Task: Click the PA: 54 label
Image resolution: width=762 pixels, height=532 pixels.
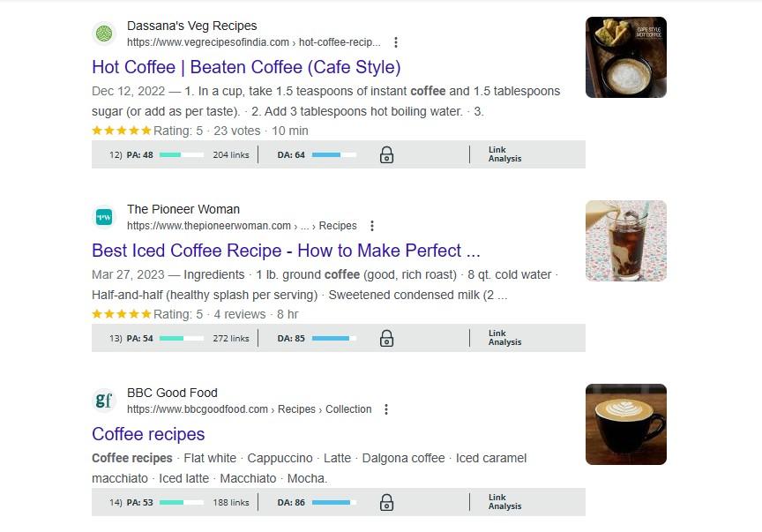Action: 139,338
